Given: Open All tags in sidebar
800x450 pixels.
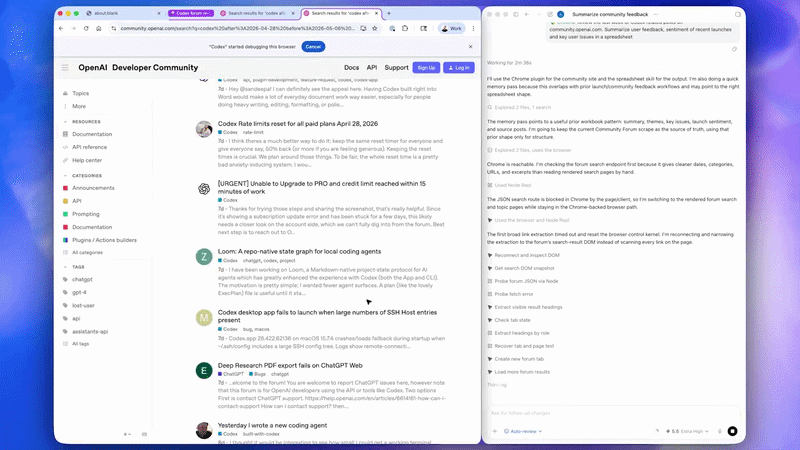Looking at the screenshot, I should pyautogui.click(x=81, y=344).
